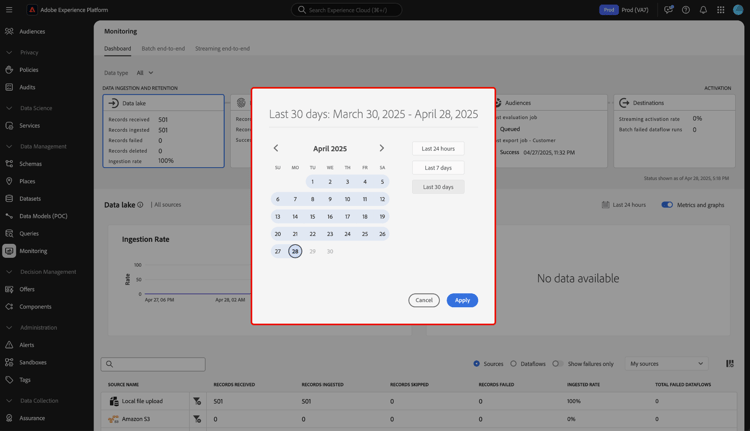Open the notifications bell
The image size is (750, 431).
click(x=703, y=10)
